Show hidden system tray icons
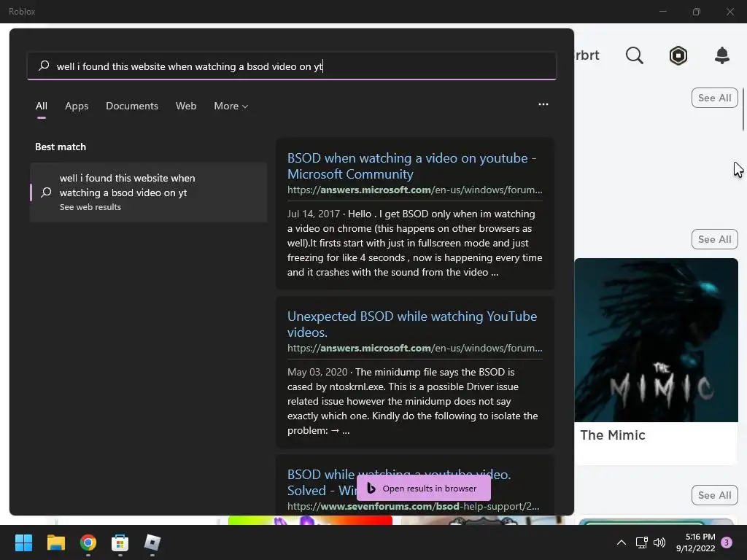The image size is (747, 560). click(x=622, y=542)
